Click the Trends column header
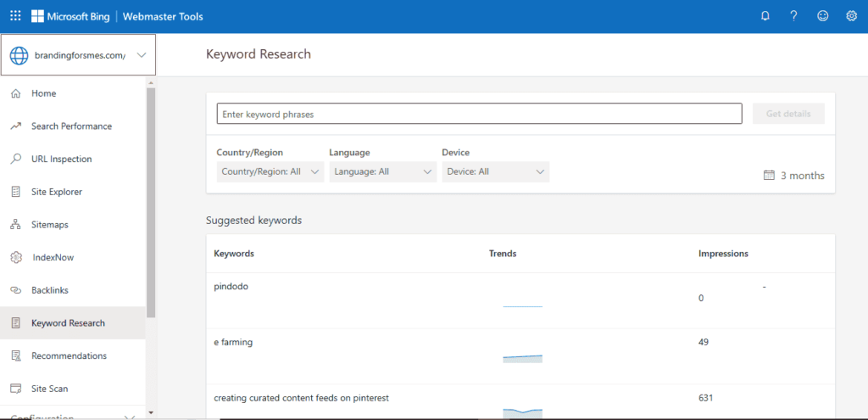This screenshot has width=868, height=420. tap(503, 254)
